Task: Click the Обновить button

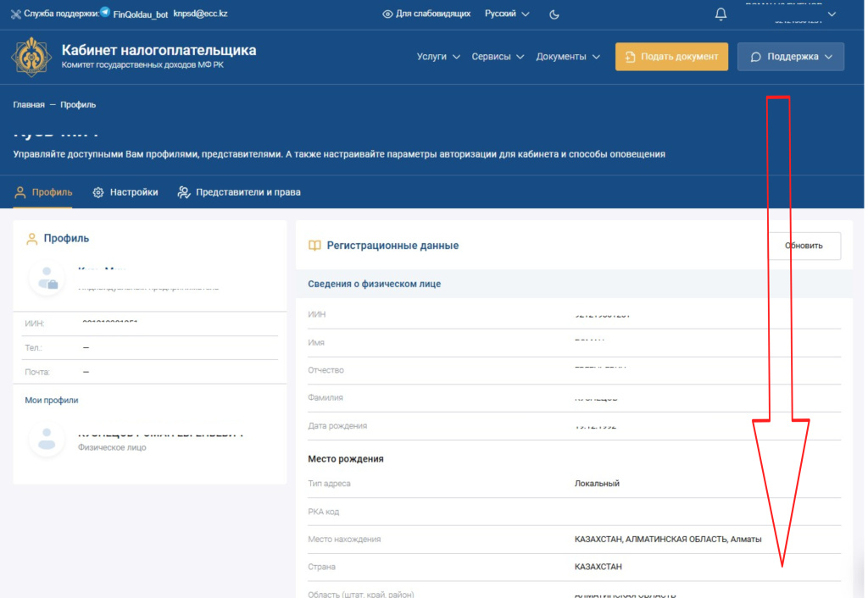Action: coord(804,246)
